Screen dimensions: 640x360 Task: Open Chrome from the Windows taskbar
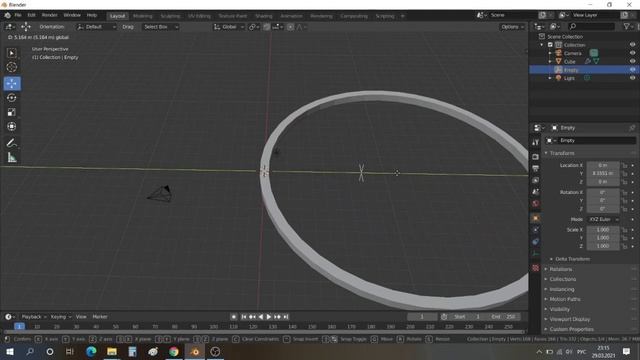click(174, 351)
